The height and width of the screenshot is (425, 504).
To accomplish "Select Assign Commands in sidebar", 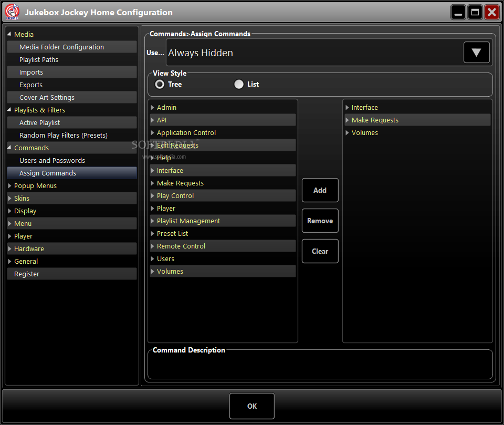I will click(72, 173).
